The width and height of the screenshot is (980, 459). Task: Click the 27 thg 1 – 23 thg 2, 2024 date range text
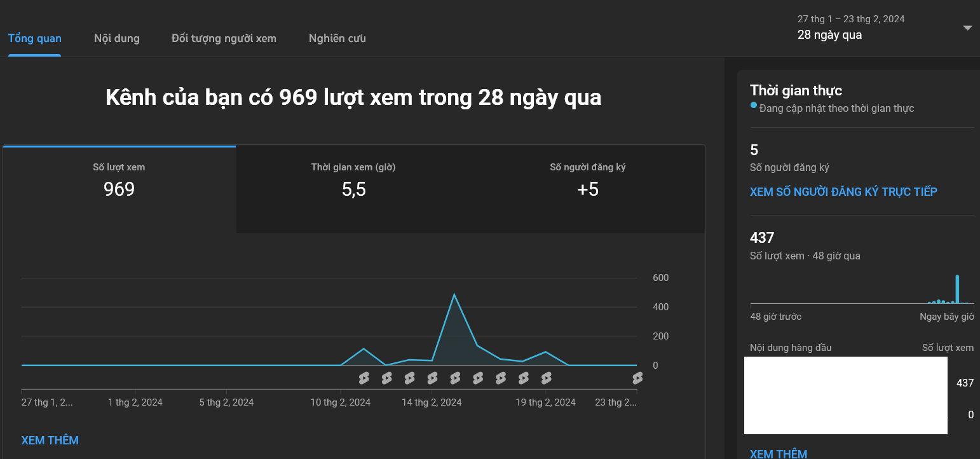pyautogui.click(x=851, y=19)
